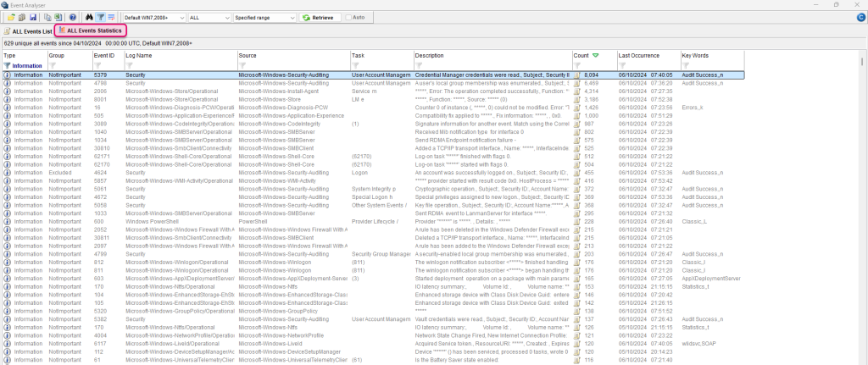Click the funnel filter under Type column

pyautogui.click(x=7, y=66)
